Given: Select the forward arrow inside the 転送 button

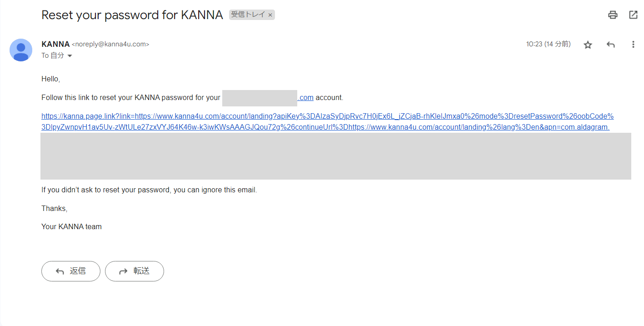Looking at the screenshot, I should (x=122, y=271).
